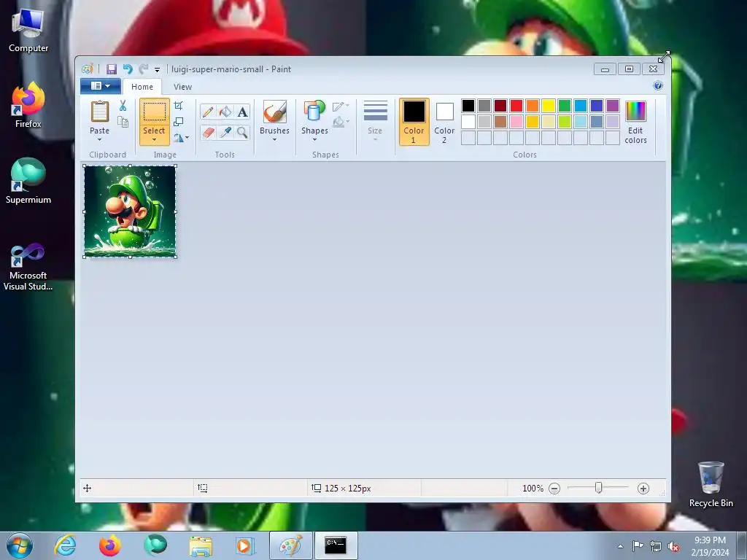Viewport: 747px width, 560px height.
Task: Open Windows Media Player from taskbar
Action: point(245,545)
